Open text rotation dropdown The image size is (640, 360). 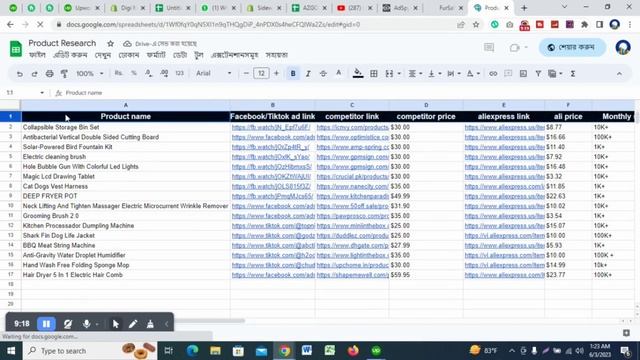click(x=473, y=73)
